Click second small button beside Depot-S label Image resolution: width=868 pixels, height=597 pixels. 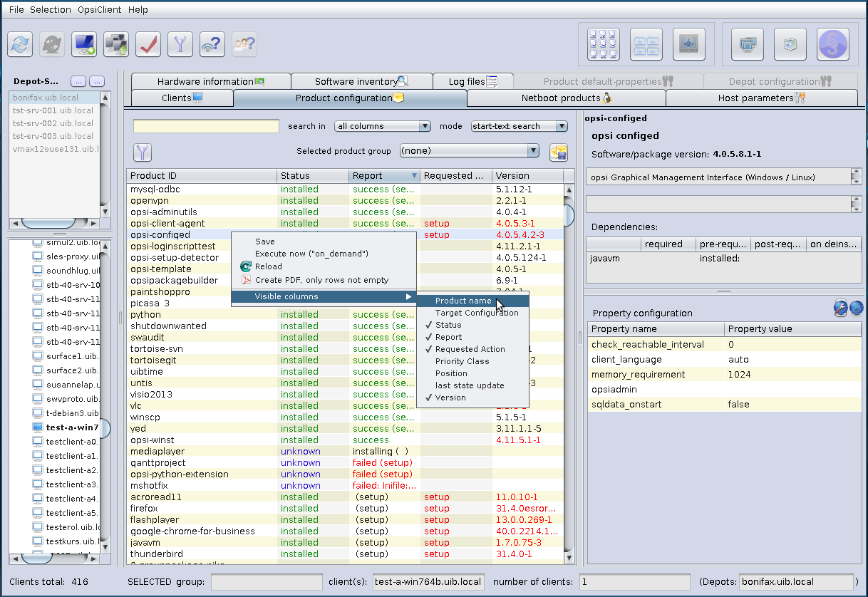tap(97, 81)
